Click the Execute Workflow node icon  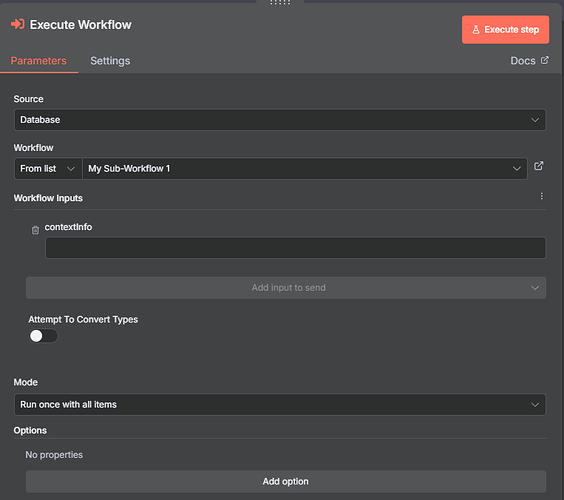[18, 24]
